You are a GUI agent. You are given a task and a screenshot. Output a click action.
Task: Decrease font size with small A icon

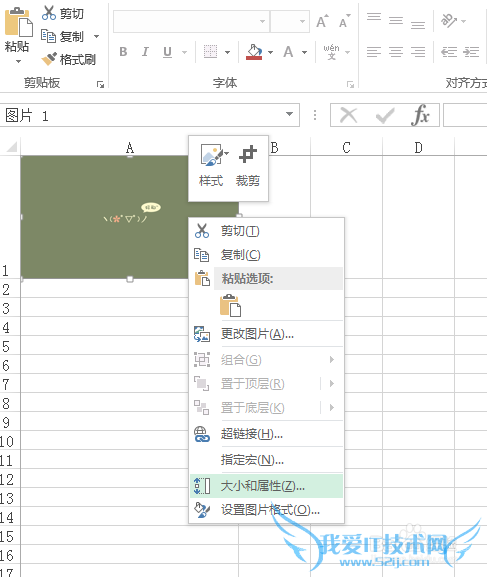pos(345,21)
